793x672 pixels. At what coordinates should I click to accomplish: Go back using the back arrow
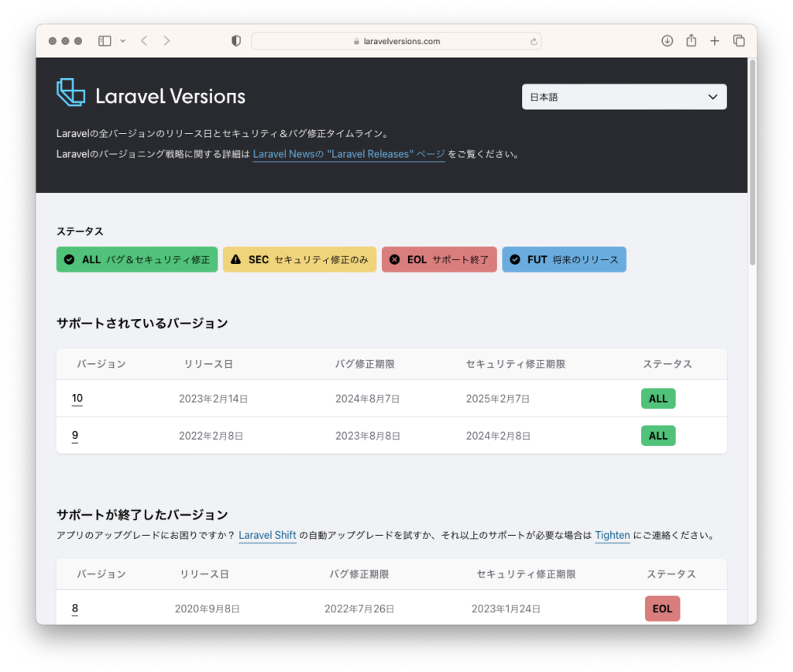[x=144, y=41]
